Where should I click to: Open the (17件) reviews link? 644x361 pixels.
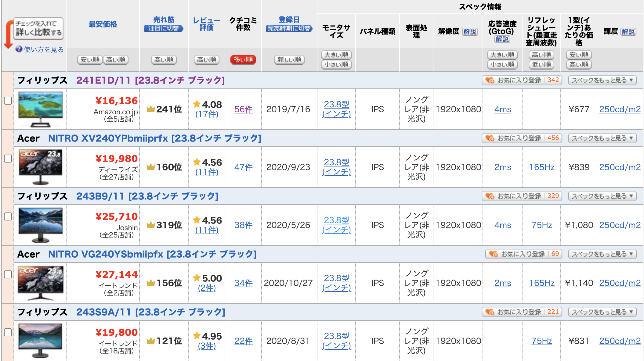tap(207, 114)
